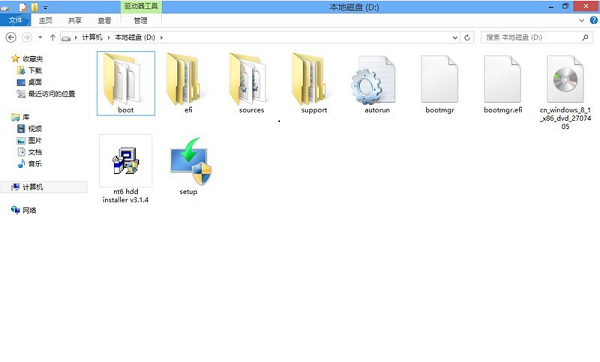Click the search magnifier icon

(x=585, y=38)
